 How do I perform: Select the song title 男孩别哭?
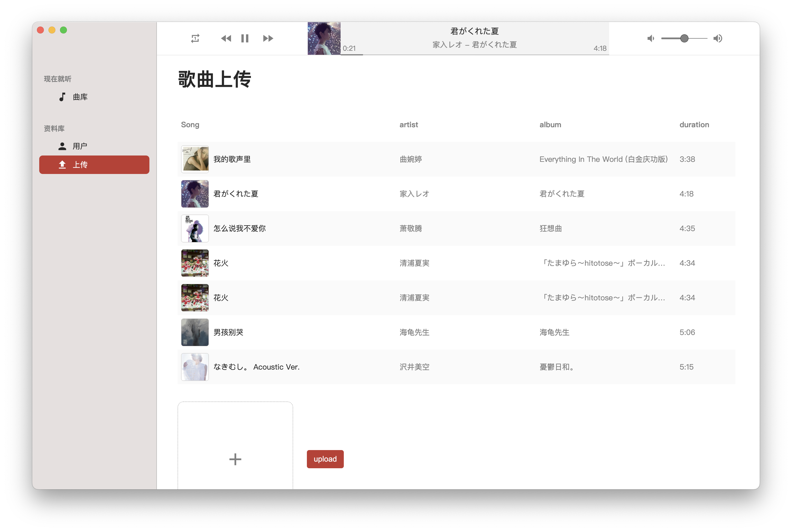point(228,332)
